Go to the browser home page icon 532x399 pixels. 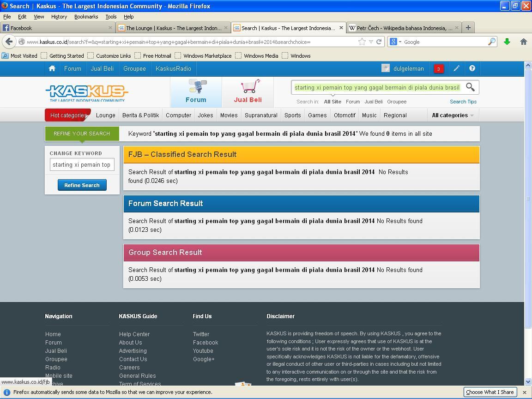click(524, 42)
